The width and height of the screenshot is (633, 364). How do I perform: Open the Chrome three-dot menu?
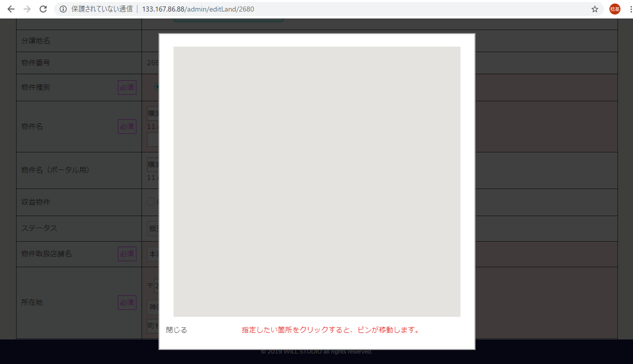pos(630,9)
